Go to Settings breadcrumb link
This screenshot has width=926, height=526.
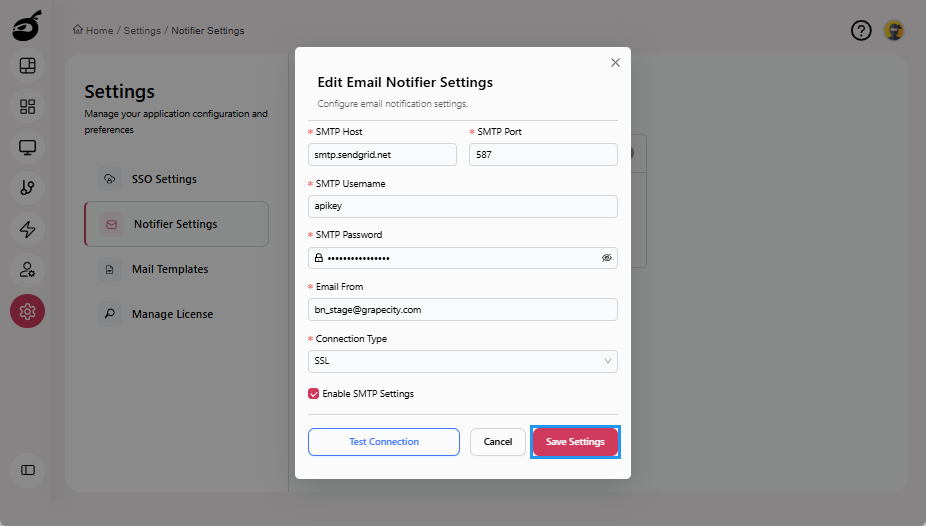point(142,31)
